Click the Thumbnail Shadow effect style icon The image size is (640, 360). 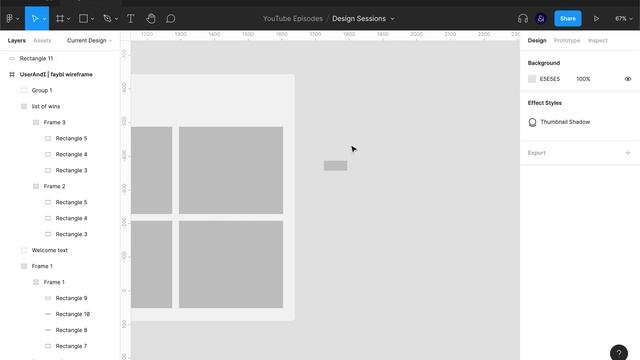(532, 122)
